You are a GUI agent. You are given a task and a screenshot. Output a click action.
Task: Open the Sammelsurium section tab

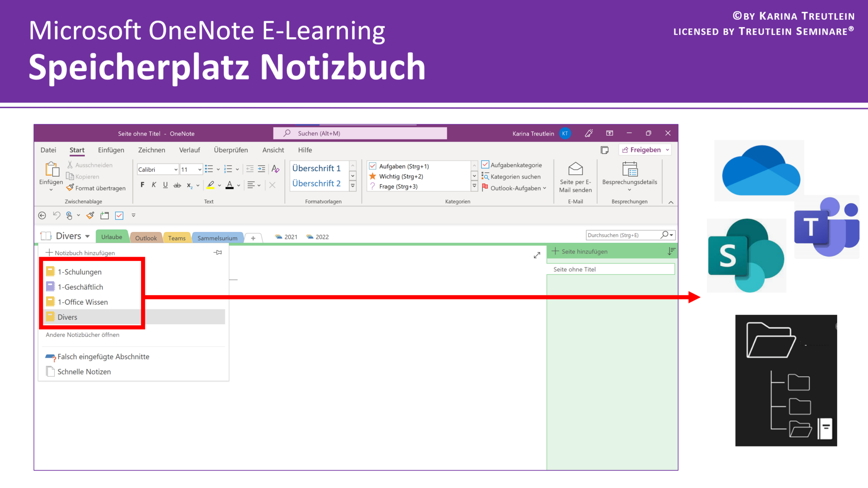[217, 237]
